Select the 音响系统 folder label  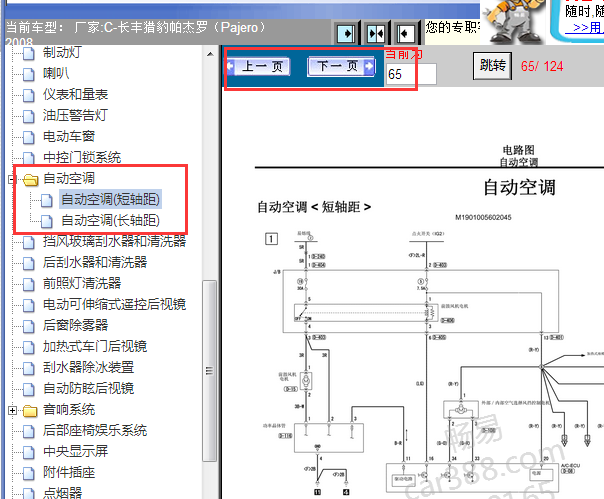(x=69, y=409)
